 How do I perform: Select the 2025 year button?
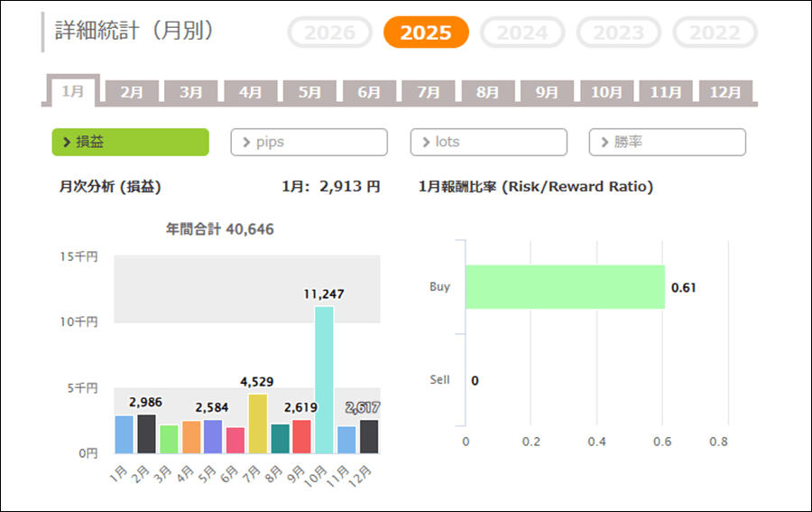coord(426,33)
